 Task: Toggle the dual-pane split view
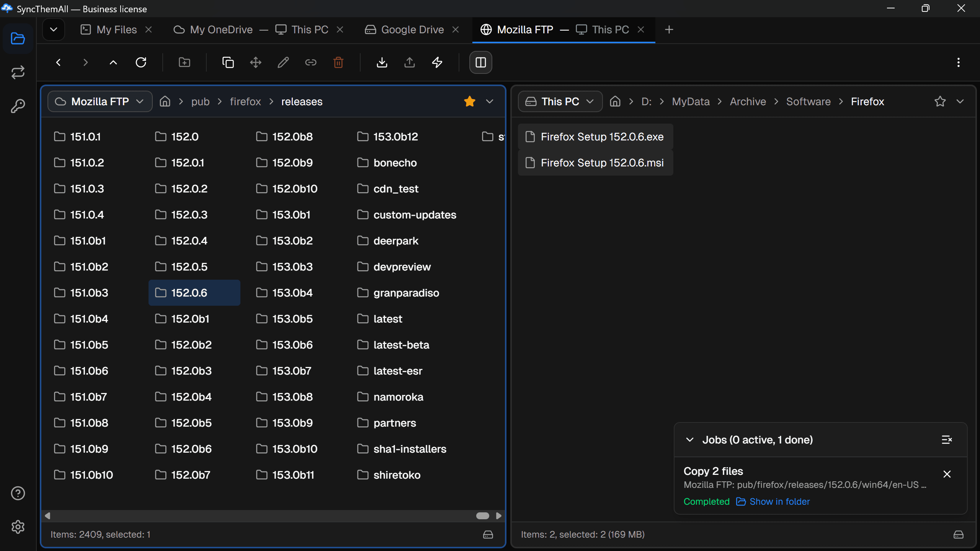(481, 62)
